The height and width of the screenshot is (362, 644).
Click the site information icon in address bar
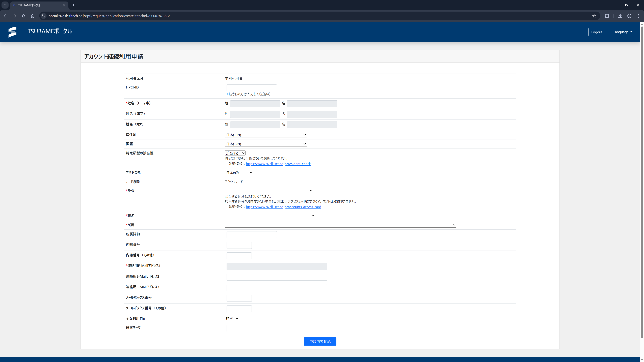[x=43, y=16]
